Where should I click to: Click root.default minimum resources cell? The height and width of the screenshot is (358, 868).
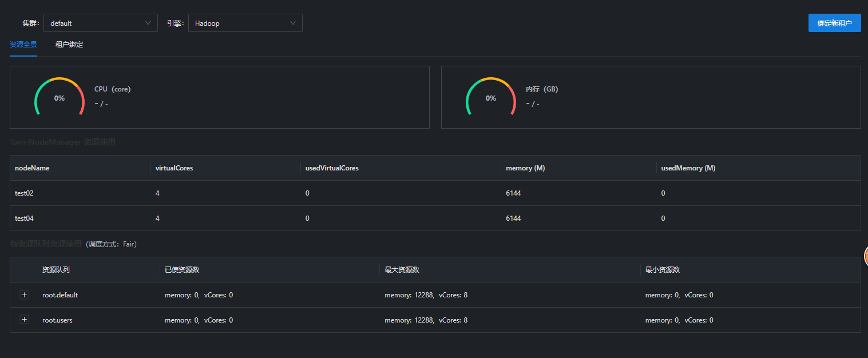click(679, 295)
